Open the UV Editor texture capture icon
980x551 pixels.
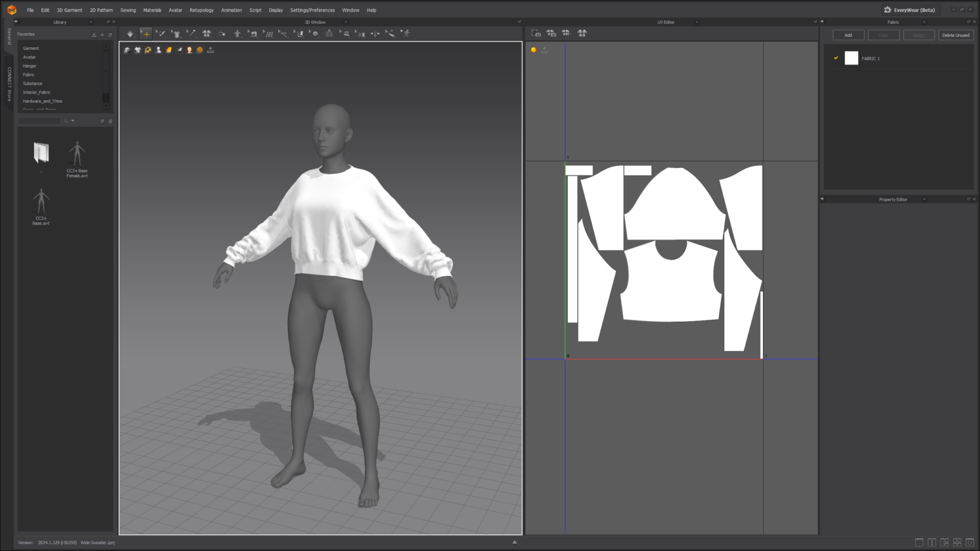click(536, 33)
